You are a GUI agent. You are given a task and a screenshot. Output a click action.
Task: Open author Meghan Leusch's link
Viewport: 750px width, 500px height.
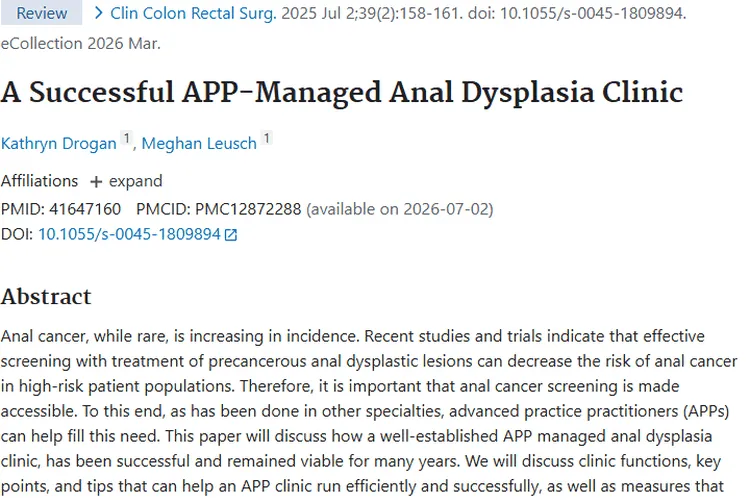click(x=200, y=143)
